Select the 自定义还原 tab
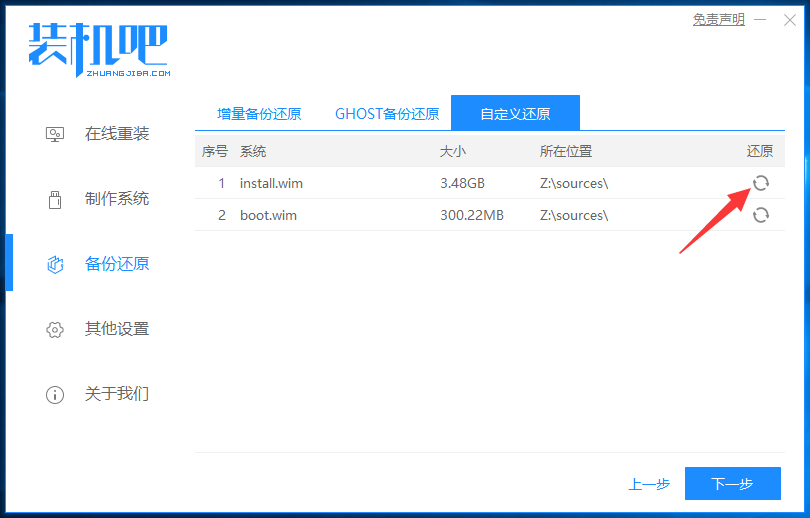The width and height of the screenshot is (810, 518). click(x=515, y=114)
